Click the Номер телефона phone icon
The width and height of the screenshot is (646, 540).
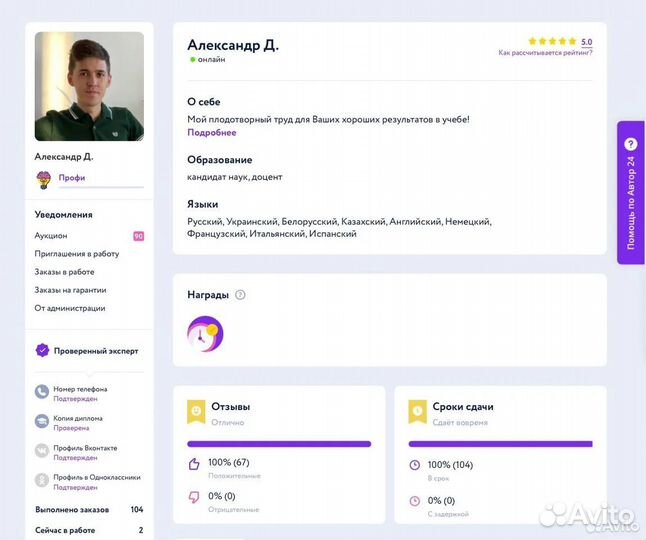click(x=42, y=392)
